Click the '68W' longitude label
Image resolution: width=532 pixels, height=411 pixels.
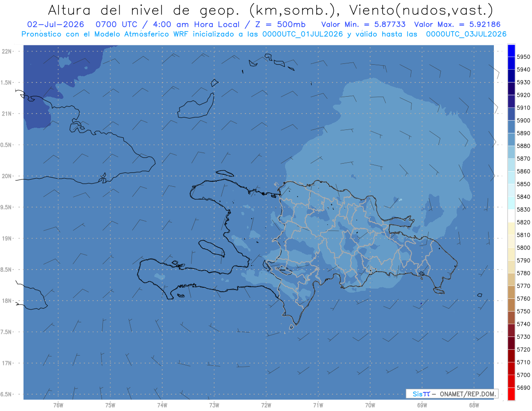click(x=474, y=405)
